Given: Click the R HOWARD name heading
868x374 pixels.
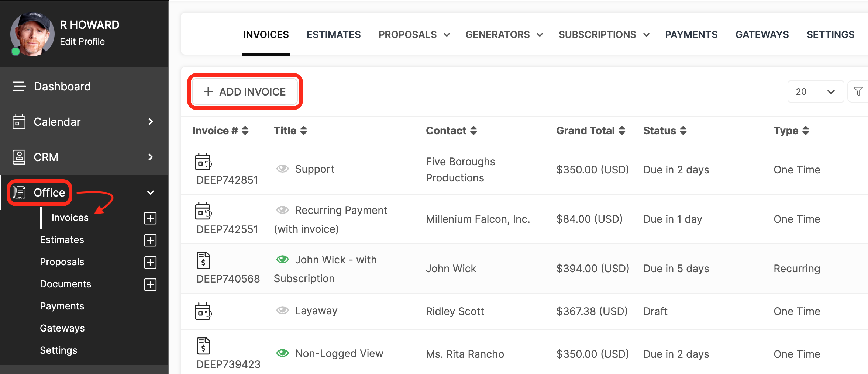Looking at the screenshot, I should 90,25.
